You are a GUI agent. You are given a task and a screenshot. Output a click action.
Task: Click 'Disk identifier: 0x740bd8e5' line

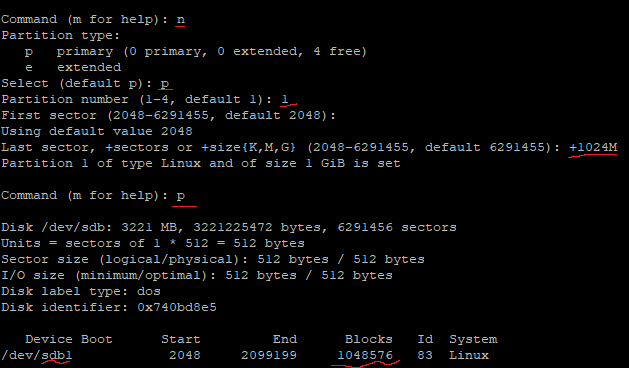pos(109,307)
